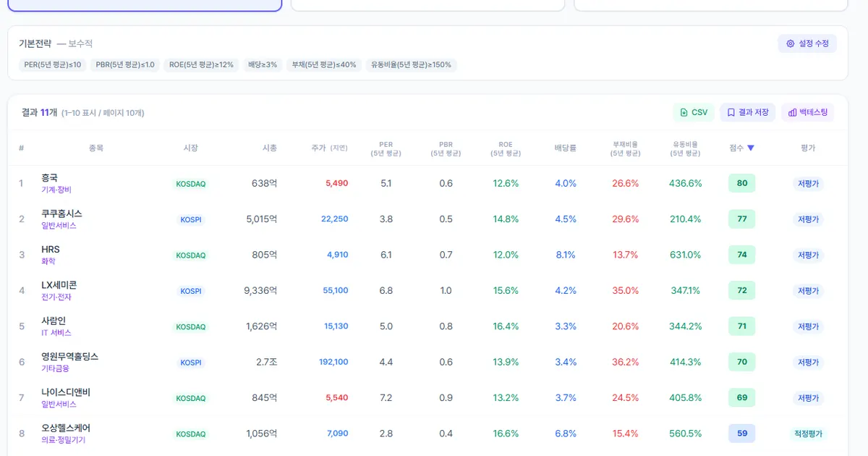This screenshot has width=868, height=456.
Task: Sort by ROE 5년 평균 header
Action: tap(506, 148)
